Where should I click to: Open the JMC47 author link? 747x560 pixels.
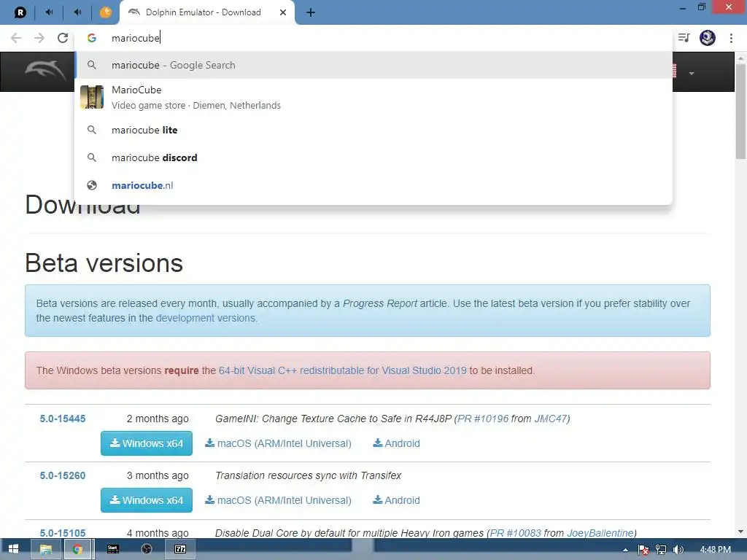click(x=550, y=419)
